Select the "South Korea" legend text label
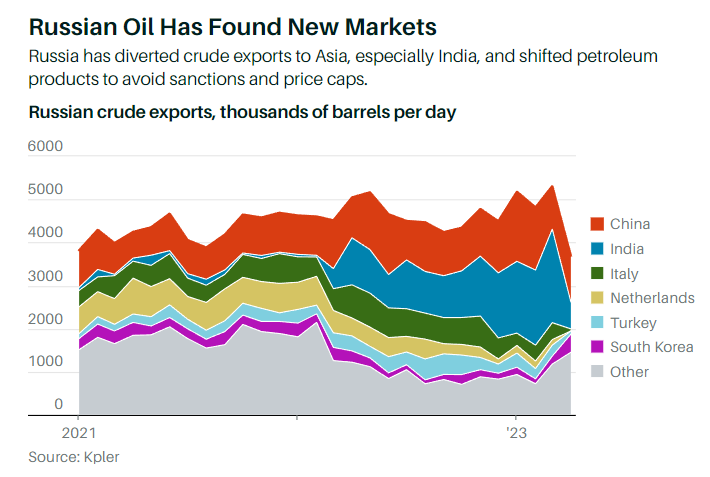Screen dimensions: 710x477 pyautogui.click(x=651, y=347)
